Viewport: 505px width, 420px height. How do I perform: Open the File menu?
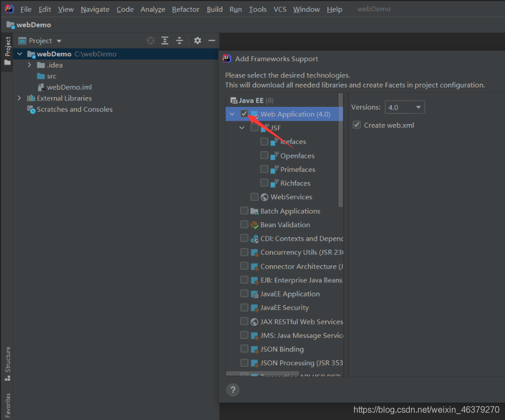point(26,9)
